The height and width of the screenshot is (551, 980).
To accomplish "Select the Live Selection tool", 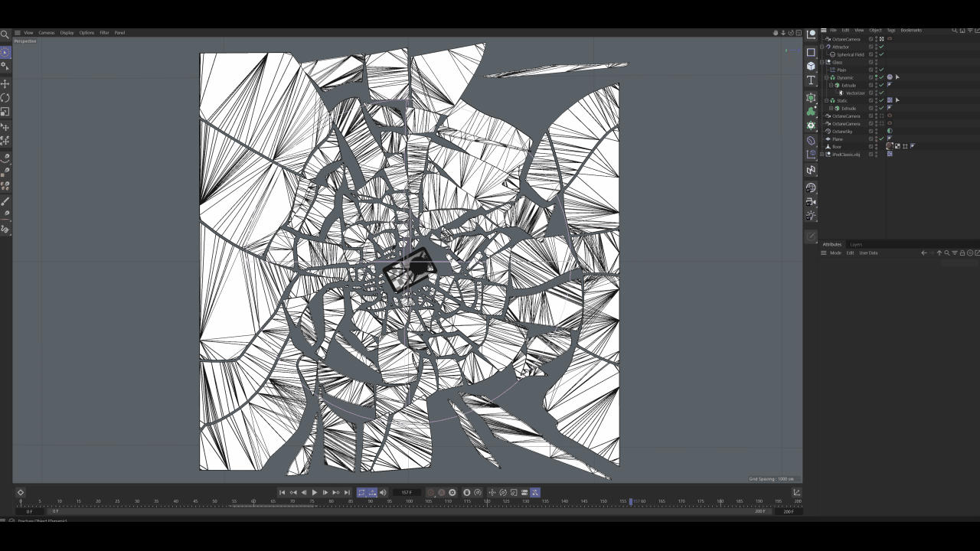I will click(x=5, y=53).
